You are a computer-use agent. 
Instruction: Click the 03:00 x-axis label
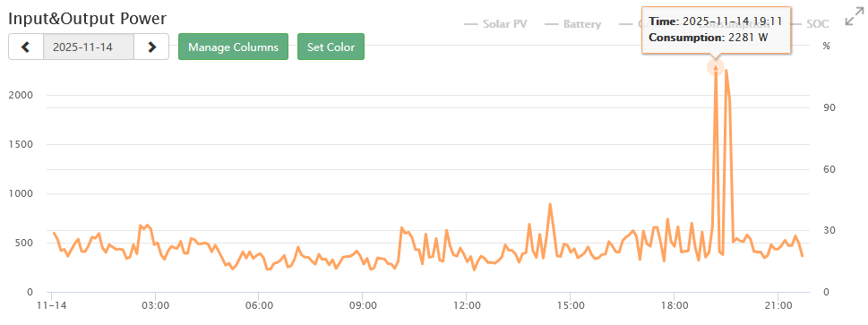point(156,305)
